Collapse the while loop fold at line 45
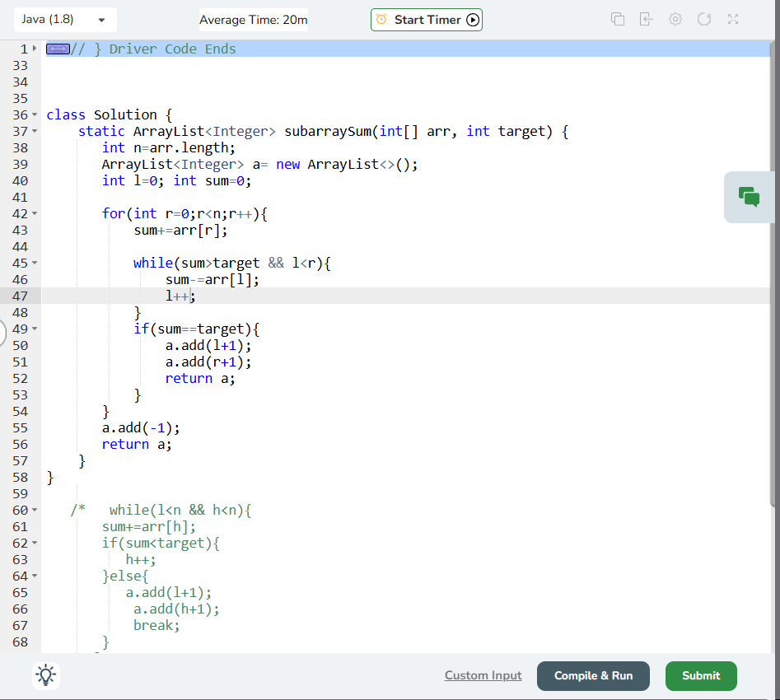The width and height of the screenshot is (780, 700). tap(35, 263)
